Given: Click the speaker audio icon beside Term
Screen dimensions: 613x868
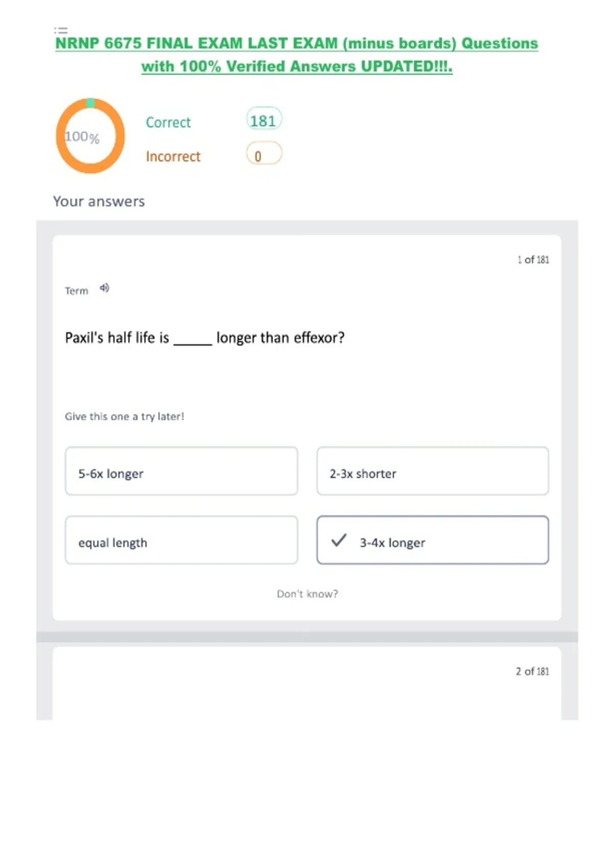Looking at the screenshot, I should pyautogui.click(x=104, y=288).
